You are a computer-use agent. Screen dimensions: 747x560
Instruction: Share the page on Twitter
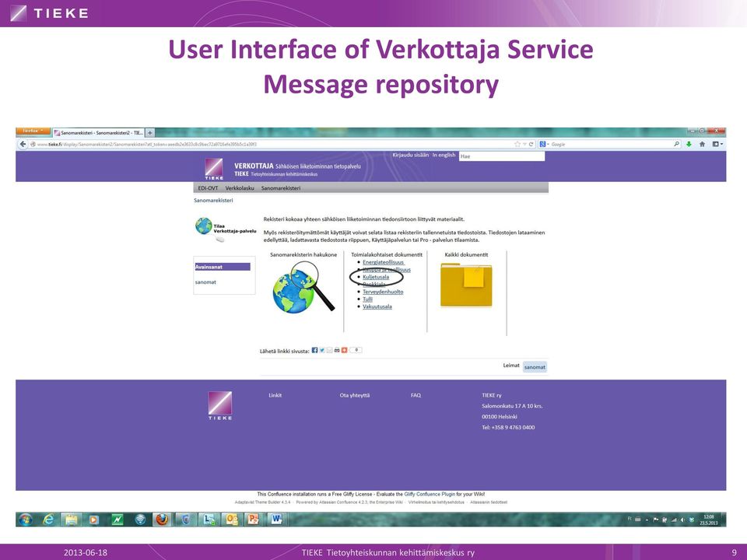pos(322,350)
